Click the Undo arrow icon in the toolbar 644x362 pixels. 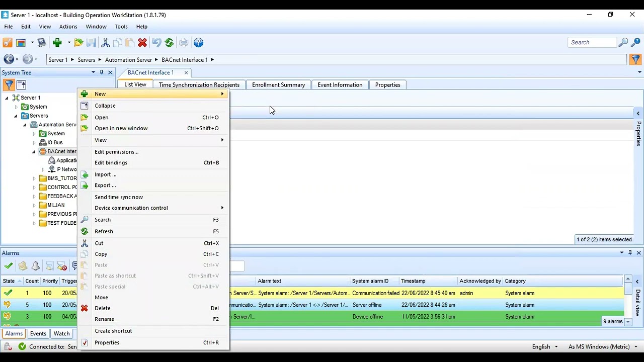click(x=156, y=43)
